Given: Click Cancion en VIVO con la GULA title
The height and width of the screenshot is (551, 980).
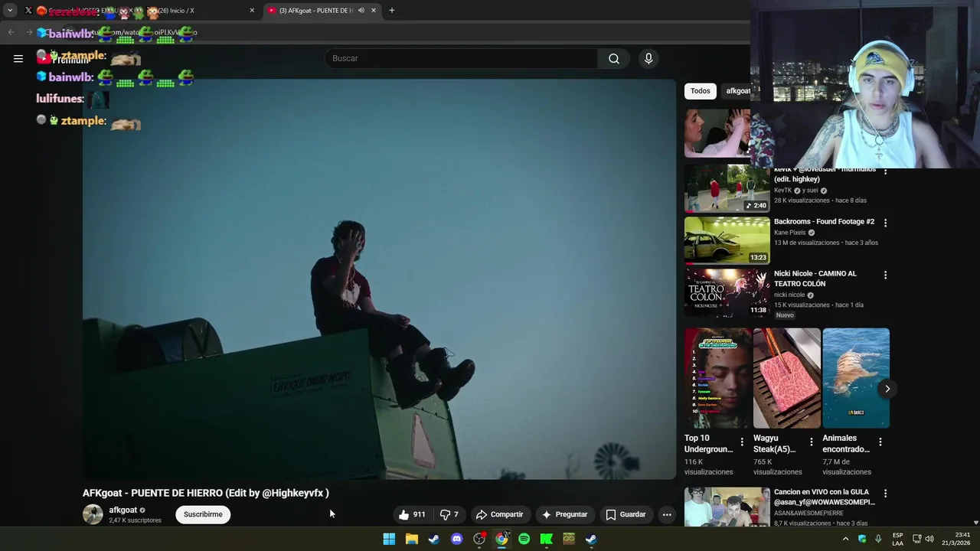Looking at the screenshot, I should coord(824,497).
